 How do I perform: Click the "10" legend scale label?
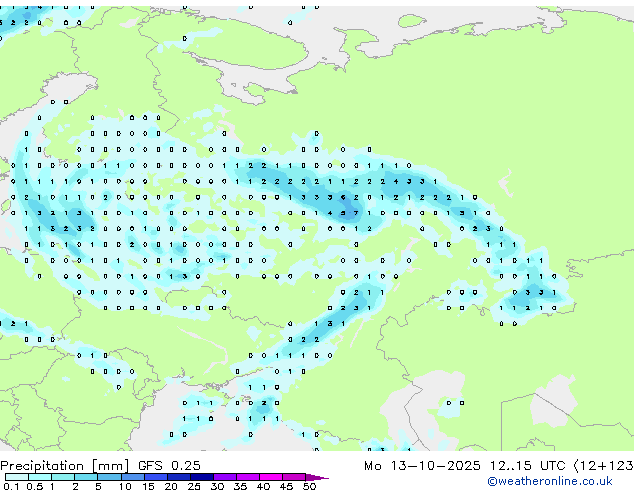click(125, 486)
